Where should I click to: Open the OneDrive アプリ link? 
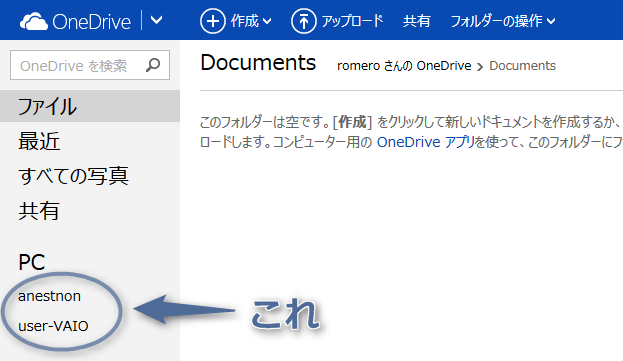pos(426,142)
